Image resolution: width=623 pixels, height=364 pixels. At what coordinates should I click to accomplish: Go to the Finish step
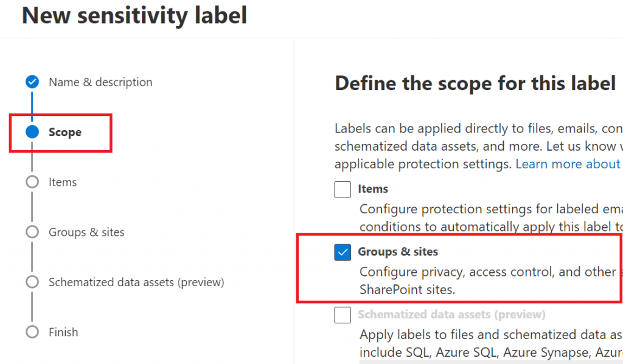(x=63, y=332)
